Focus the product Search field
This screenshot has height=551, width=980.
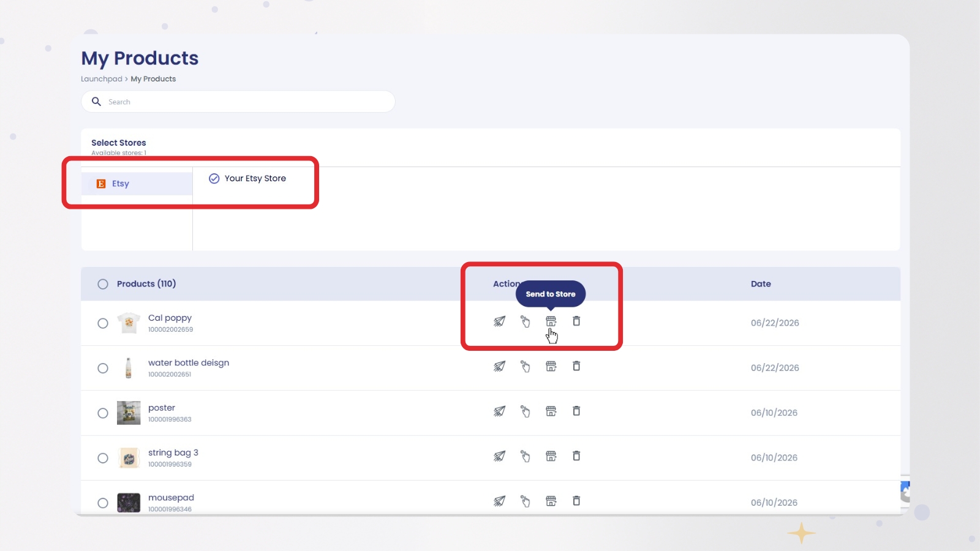(x=238, y=102)
